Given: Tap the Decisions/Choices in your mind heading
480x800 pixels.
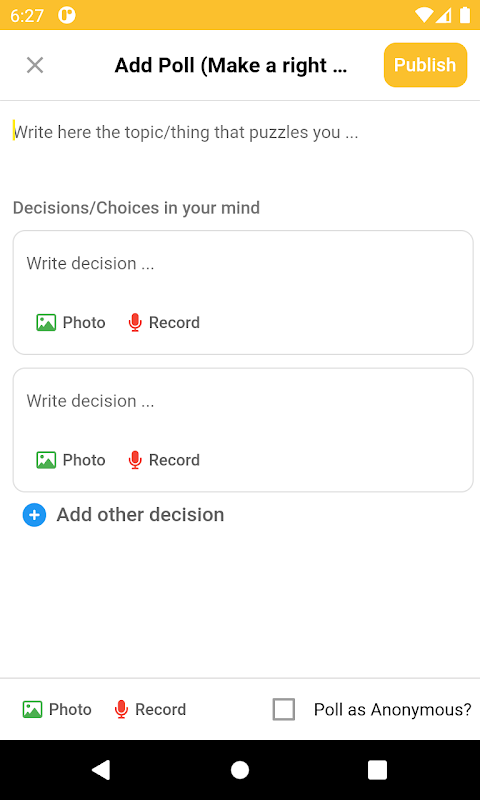Looking at the screenshot, I should [136, 208].
